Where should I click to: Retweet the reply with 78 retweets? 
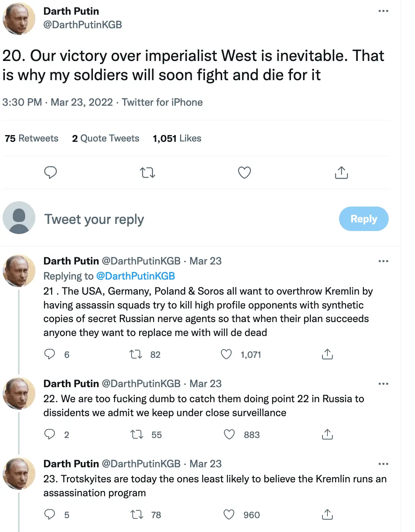(x=136, y=515)
